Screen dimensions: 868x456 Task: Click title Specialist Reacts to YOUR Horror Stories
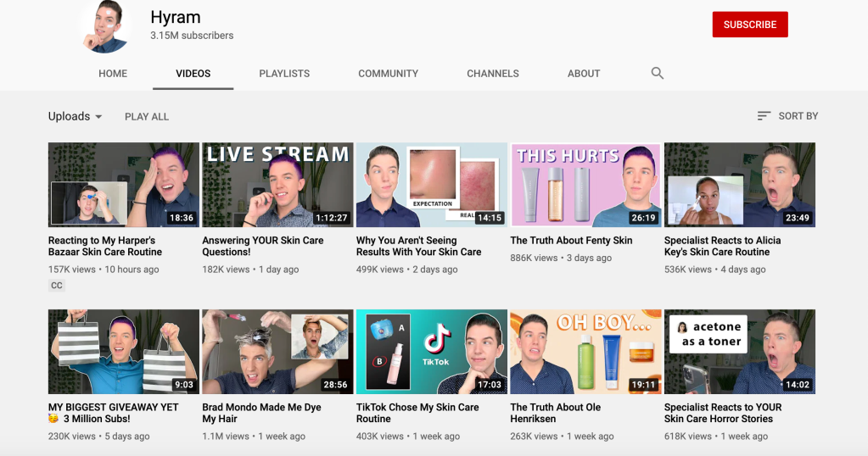point(723,413)
